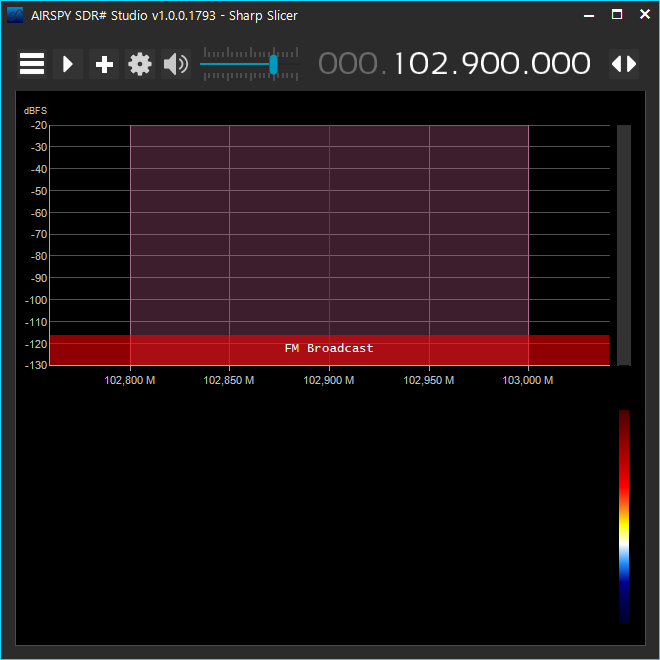Click the dimmed GHz digits 000

[350, 64]
